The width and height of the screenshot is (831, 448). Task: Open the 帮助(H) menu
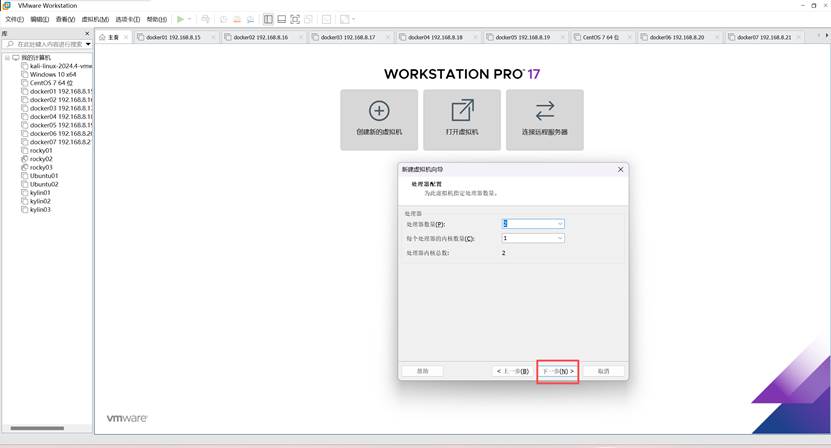pos(156,19)
